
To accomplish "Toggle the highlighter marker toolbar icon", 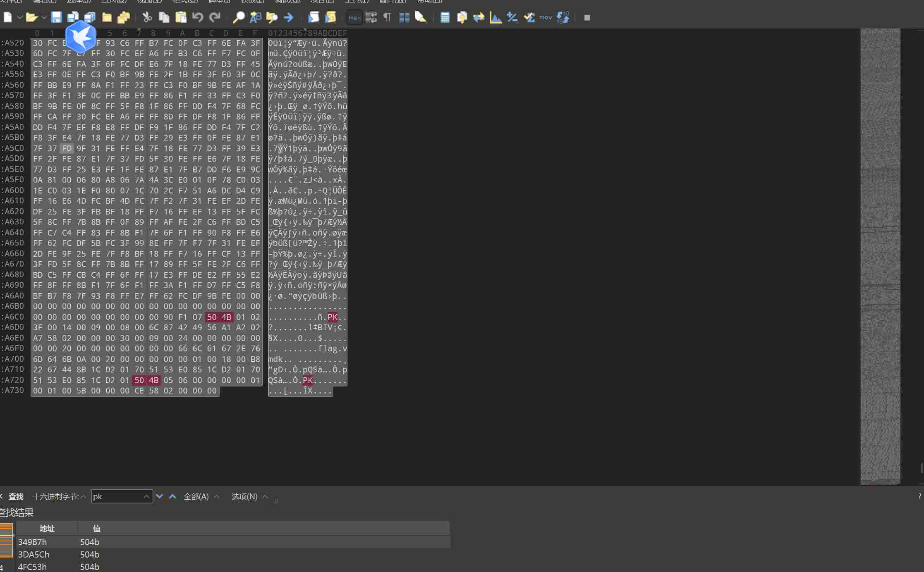I will (x=421, y=17).
